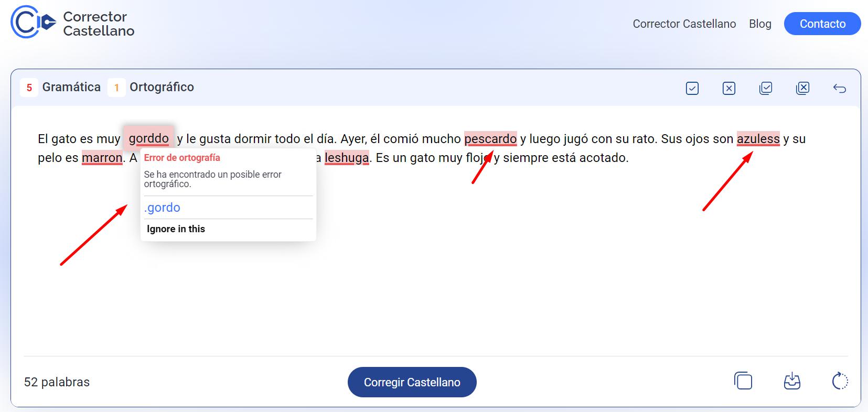
Task: Click the undo arrow icon
Action: coord(839,88)
